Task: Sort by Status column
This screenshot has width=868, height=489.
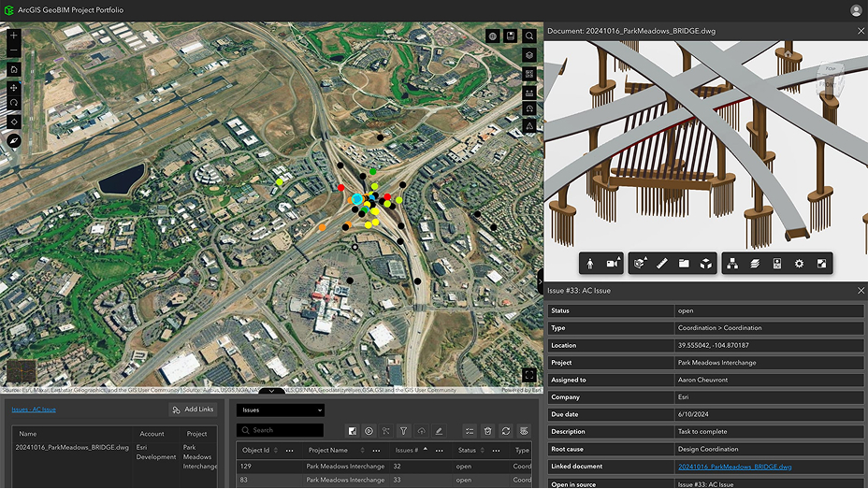Action: click(482, 451)
